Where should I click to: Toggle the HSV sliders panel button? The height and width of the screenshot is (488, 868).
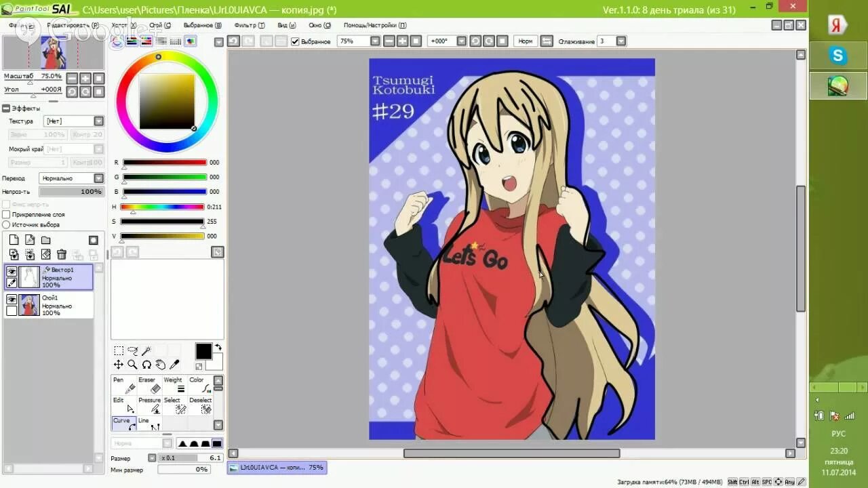[146, 41]
